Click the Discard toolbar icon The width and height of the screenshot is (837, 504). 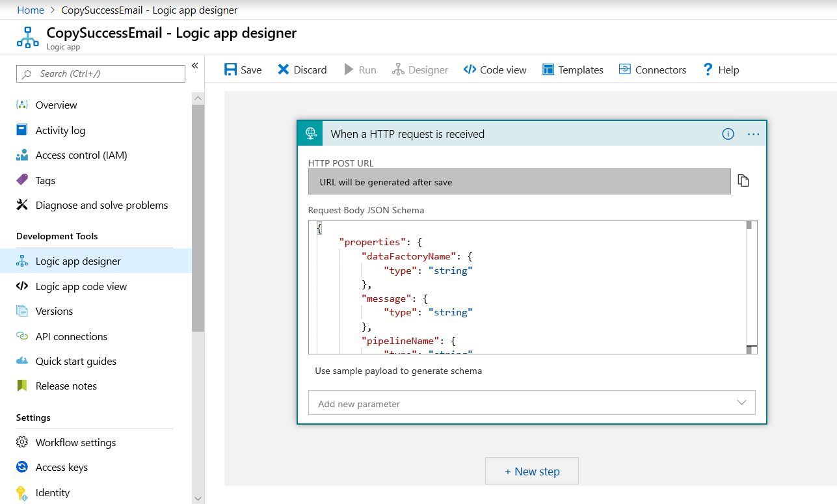tap(301, 70)
